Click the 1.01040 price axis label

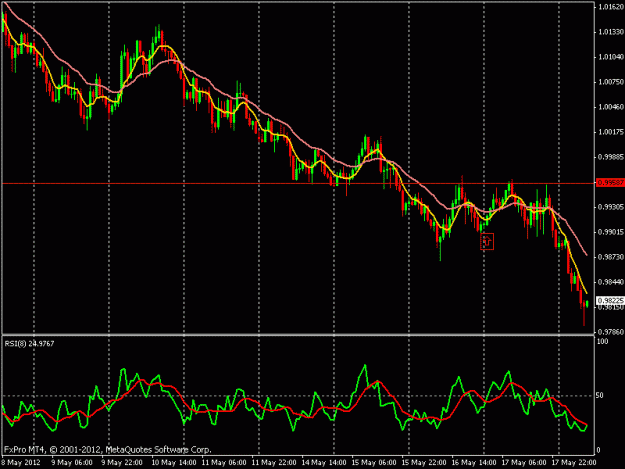coord(611,57)
